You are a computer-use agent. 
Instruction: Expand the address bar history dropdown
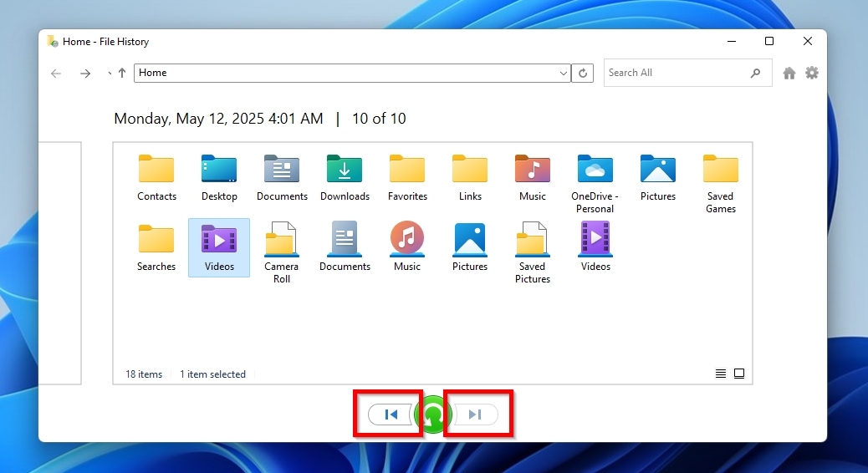point(563,73)
